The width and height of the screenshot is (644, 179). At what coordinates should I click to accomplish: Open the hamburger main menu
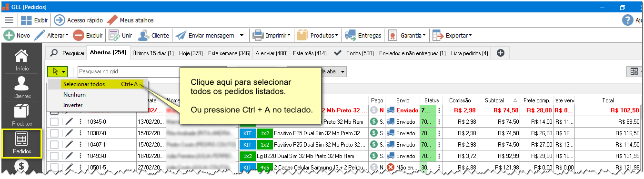pyautogui.click(x=9, y=20)
